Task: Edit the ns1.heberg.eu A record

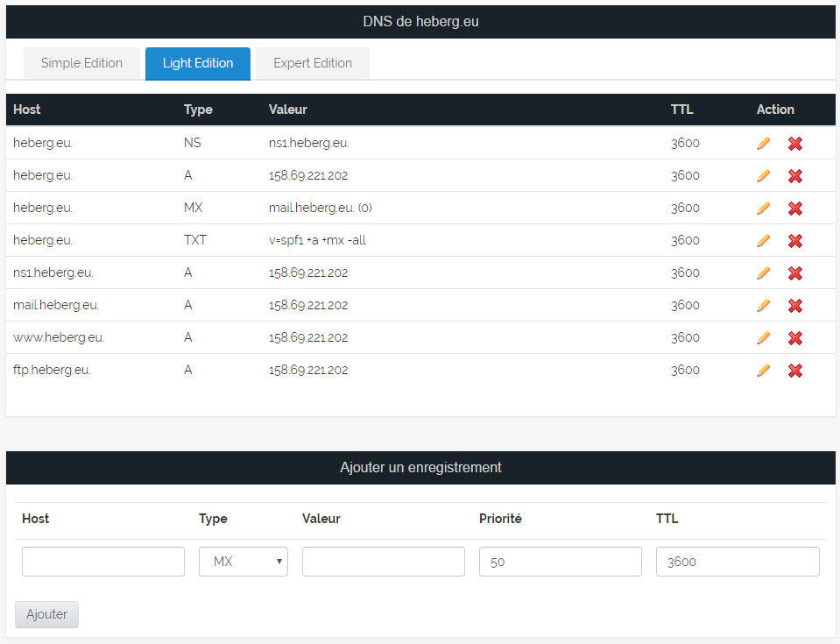Action: click(763, 273)
